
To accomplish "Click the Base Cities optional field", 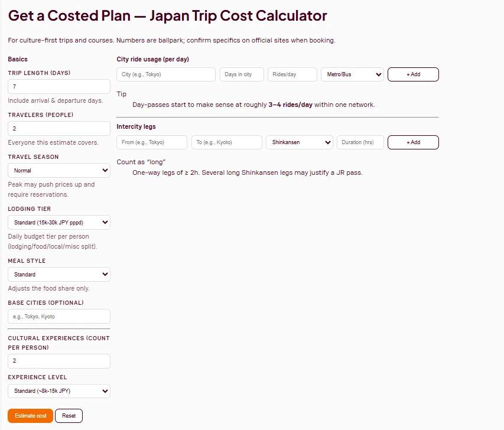I will coord(58,316).
